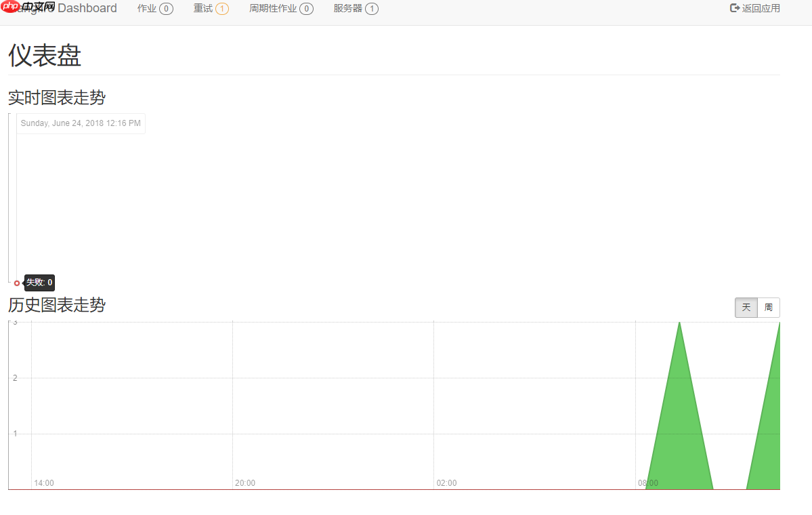Switch history chart to 周 week view
Viewport: 812px width, 515px height.
pyautogui.click(x=769, y=308)
